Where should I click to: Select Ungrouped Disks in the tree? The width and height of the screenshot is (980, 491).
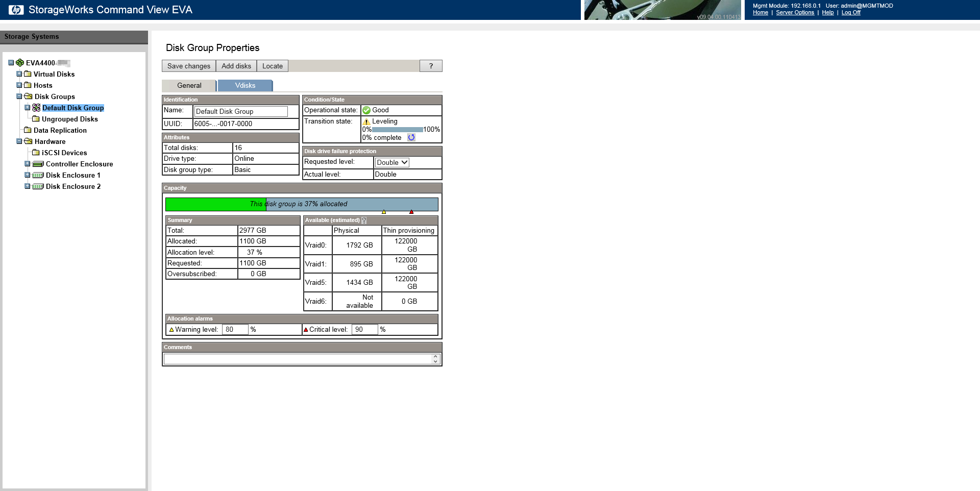tap(69, 119)
